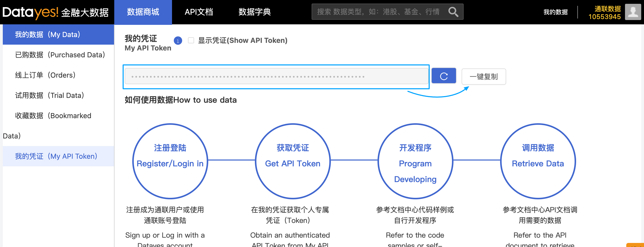Click the Register/Login in circle
Viewport: 644px width, 247px height.
[x=170, y=161]
